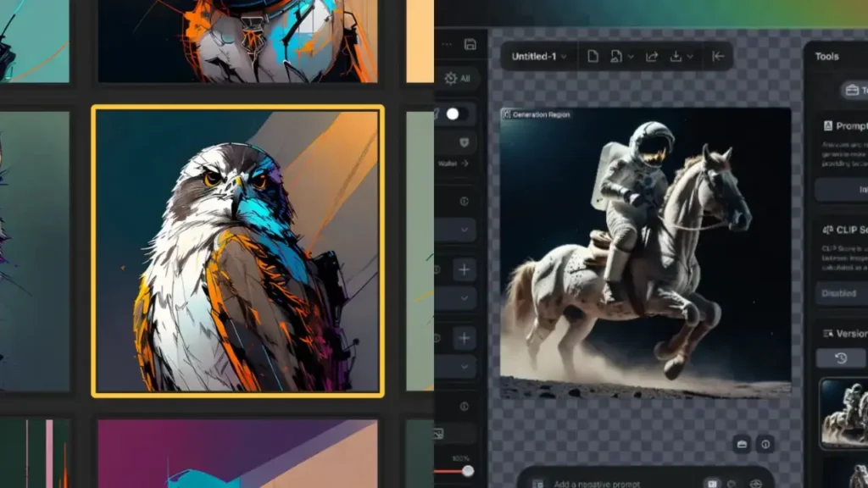The height and width of the screenshot is (488, 868).
Task: Click the version history clock icon
Action: click(x=841, y=358)
